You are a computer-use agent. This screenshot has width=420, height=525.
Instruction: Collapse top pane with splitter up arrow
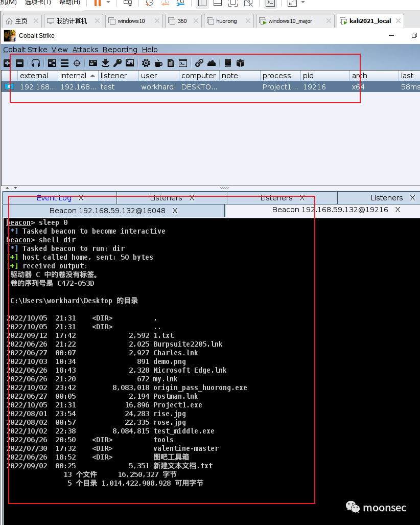coord(7,188)
